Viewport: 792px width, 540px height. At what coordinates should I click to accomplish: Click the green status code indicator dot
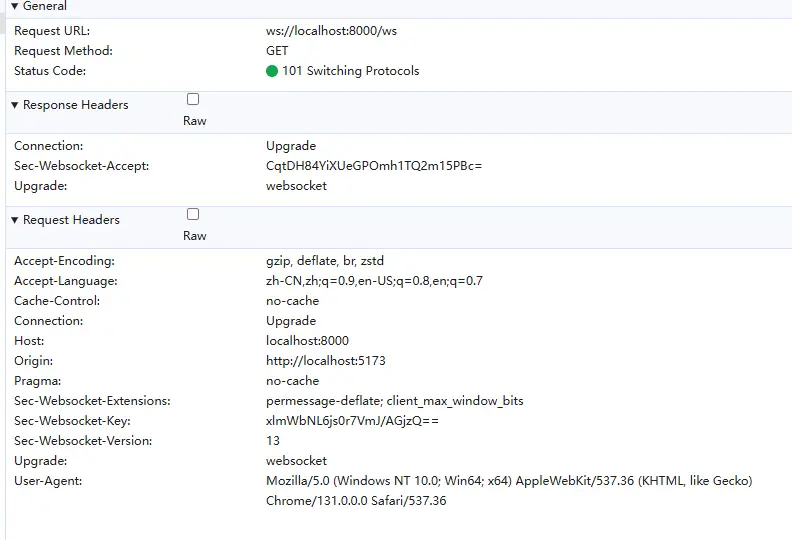[272, 71]
